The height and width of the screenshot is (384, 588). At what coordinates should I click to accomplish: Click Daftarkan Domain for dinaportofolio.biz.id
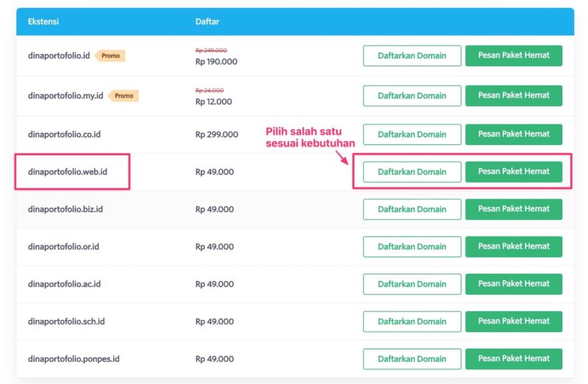(x=412, y=209)
